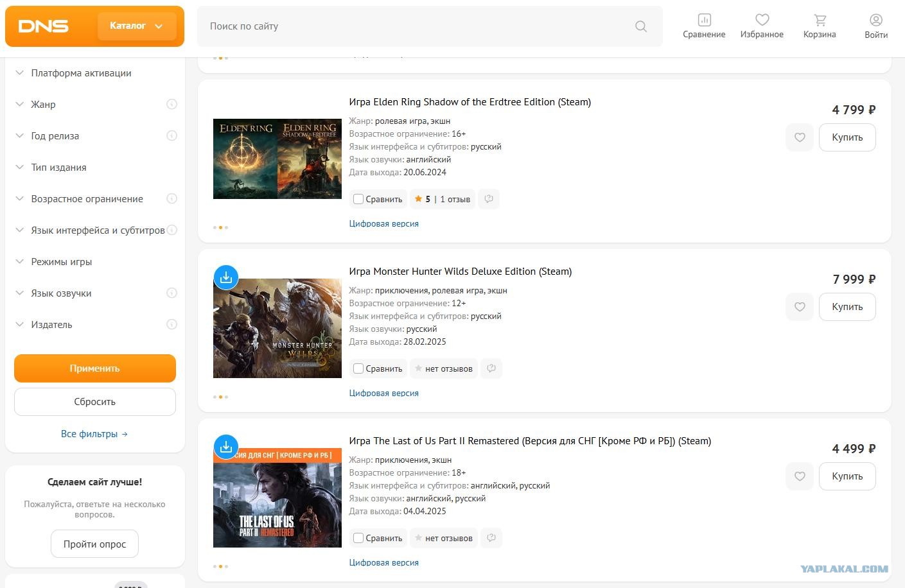The width and height of the screenshot is (905, 588).
Task: Open the Каталог dropdown menu
Action: point(137,26)
